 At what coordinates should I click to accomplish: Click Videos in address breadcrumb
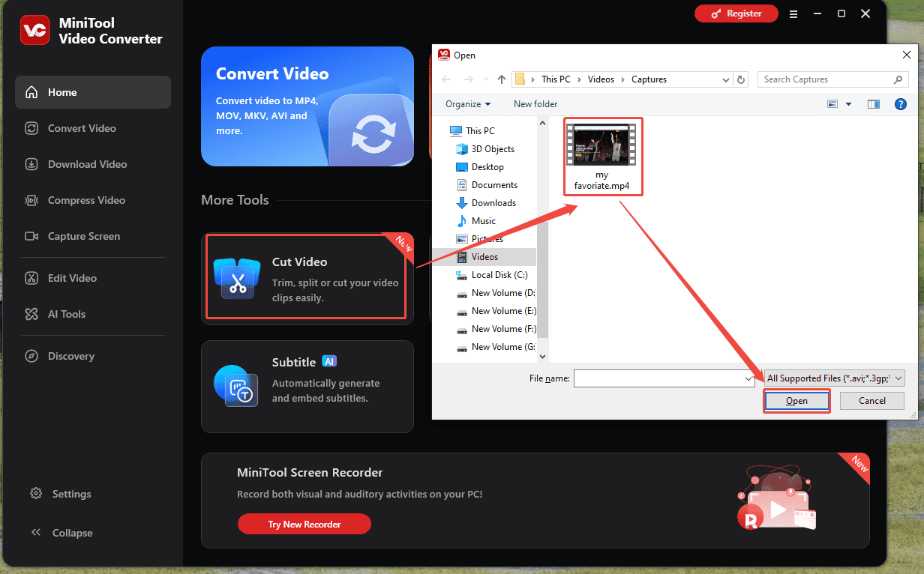[x=601, y=79]
